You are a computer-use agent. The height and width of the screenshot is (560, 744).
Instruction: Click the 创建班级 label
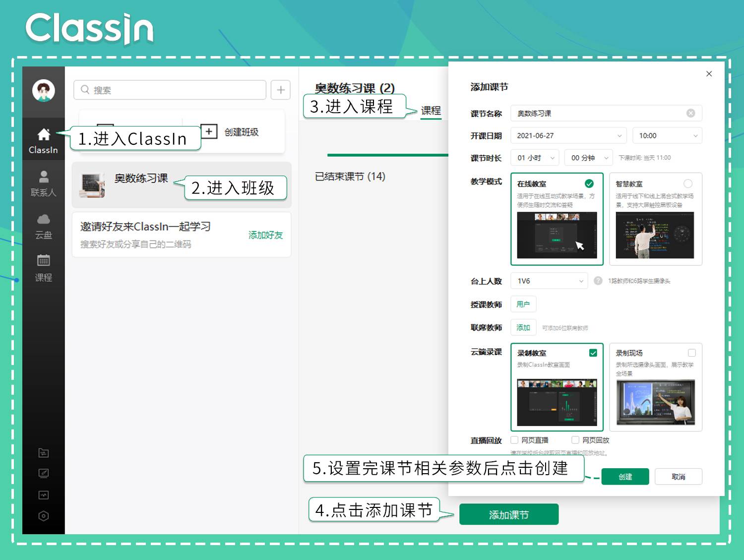click(x=242, y=132)
